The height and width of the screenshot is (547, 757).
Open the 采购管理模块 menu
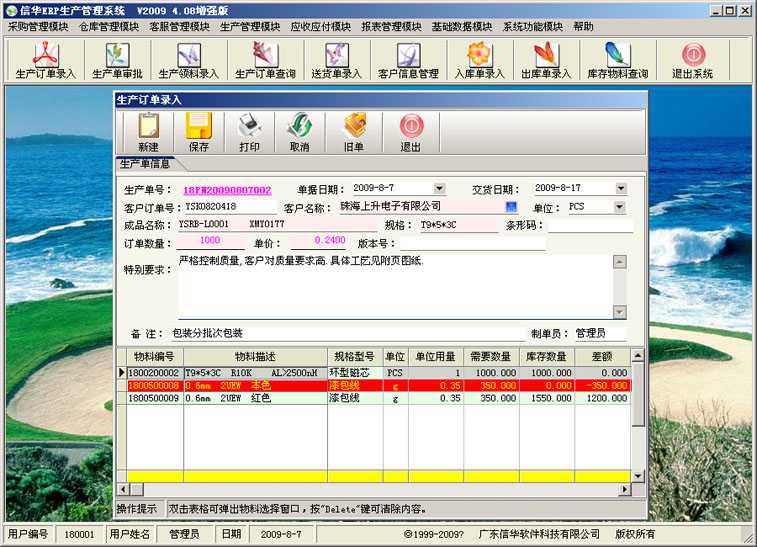click(x=38, y=27)
